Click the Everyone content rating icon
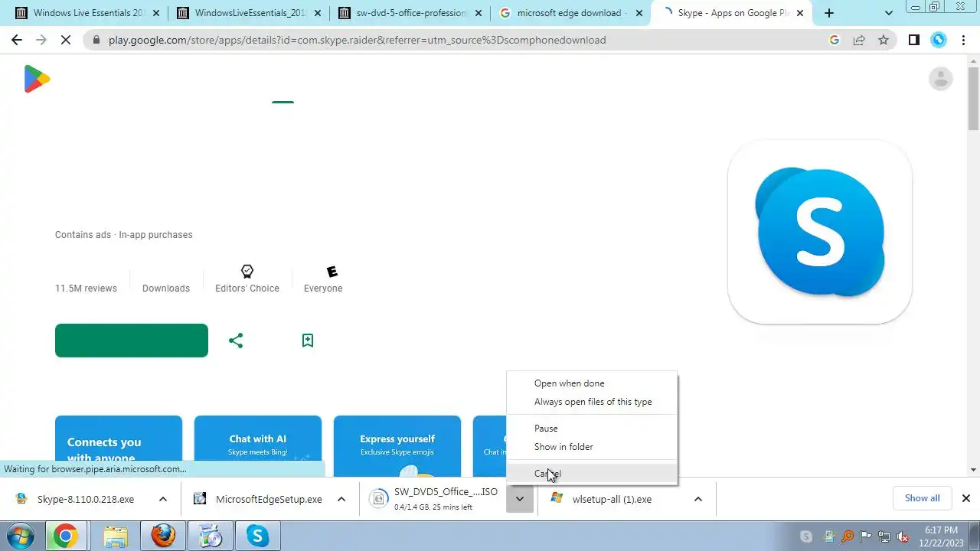Screen dimensions: 980x551 click(331, 272)
